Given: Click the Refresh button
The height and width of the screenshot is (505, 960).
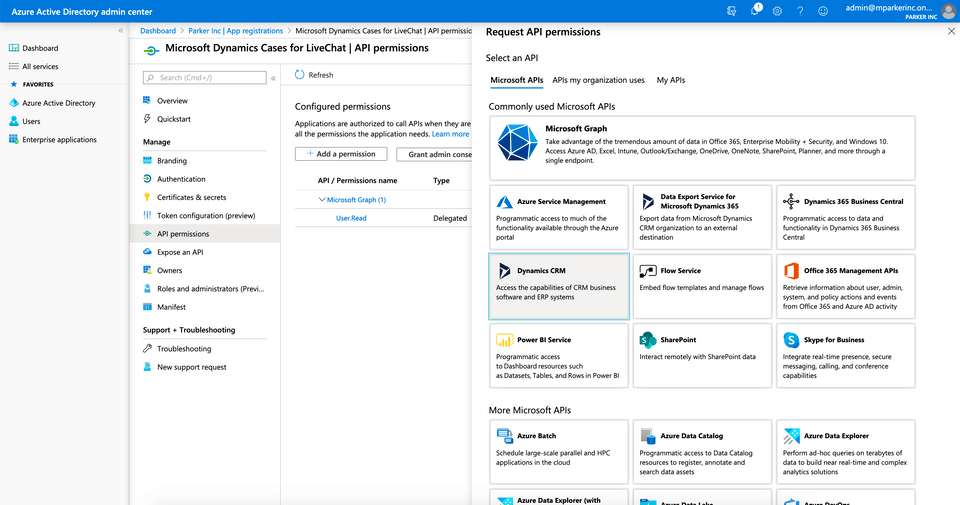Looking at the screenshot, I should click(x=314, y=75).
